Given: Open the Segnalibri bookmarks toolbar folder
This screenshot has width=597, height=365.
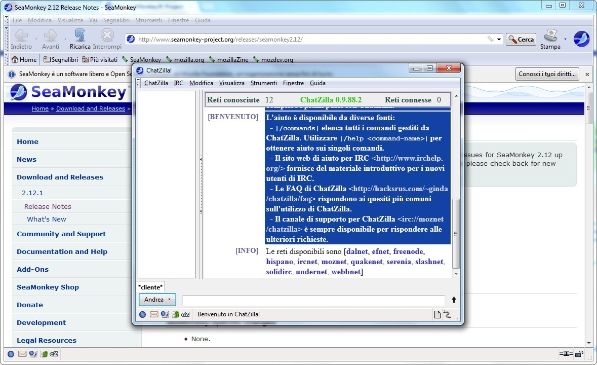Looking at the screenshot, I should [61, 59].
